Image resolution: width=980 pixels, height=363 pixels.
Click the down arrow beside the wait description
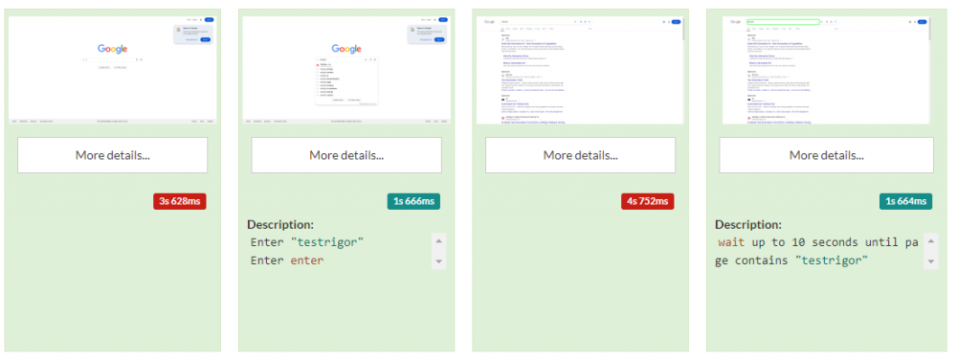pos(930,261)
